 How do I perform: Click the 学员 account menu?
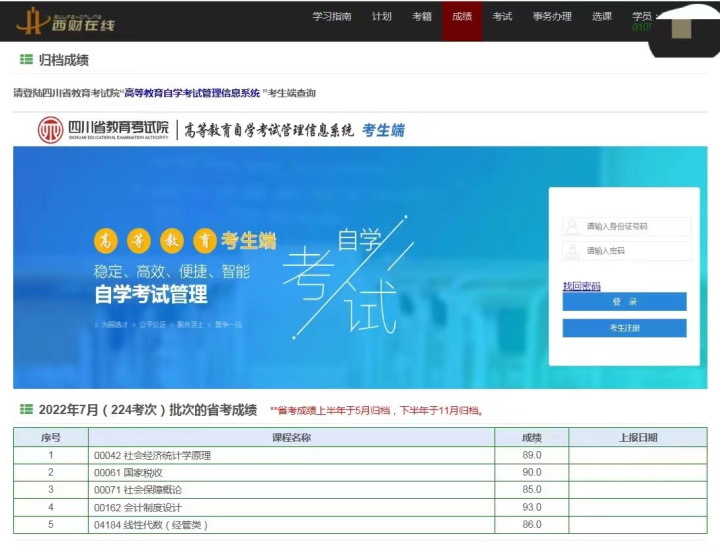pyautogui.click(x=641, y=17)
